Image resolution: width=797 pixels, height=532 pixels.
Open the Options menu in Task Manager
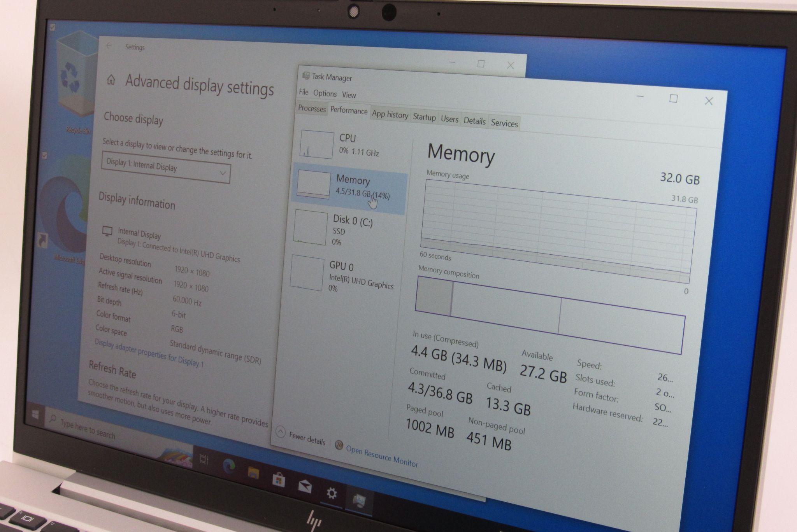(x=325, y=93)
